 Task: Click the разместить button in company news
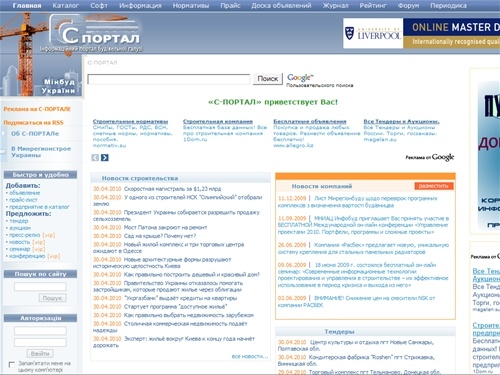point(434,186)
